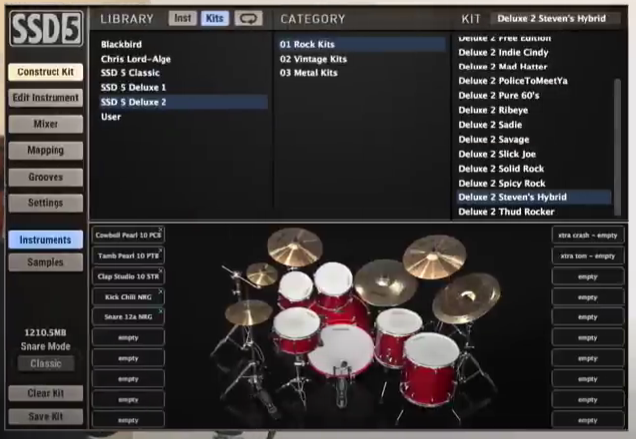Image resolution: width=636 pixels, height=439 pixels.
Task: Choose the 03 Metal Kits category
Action: pos(362,73)
